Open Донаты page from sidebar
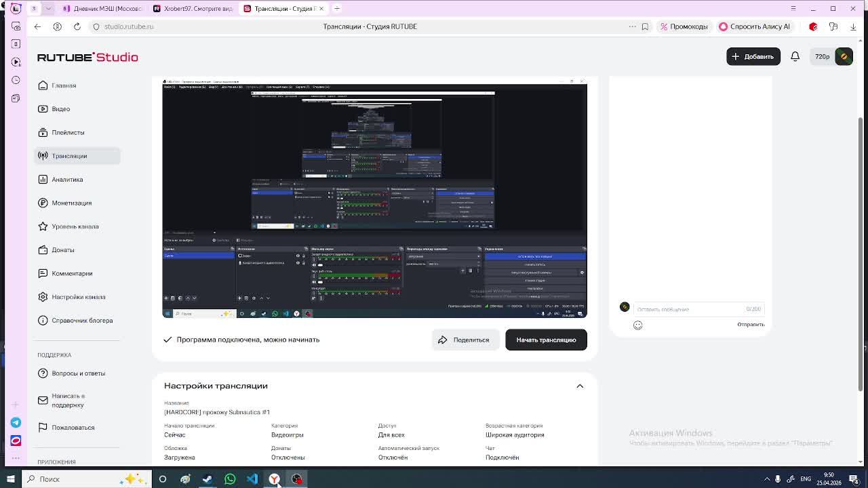The height and width of the screenshot is (488, 868). [63, 250]
